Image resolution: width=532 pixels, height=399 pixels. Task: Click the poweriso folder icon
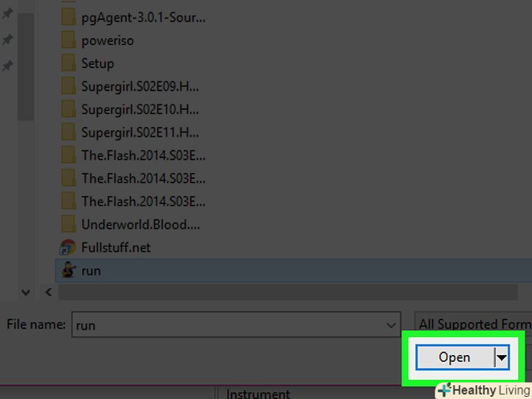(69, 40)
